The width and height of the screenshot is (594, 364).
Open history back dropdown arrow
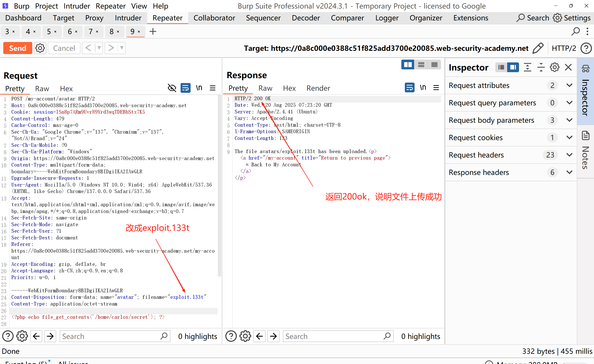[99, 48]
